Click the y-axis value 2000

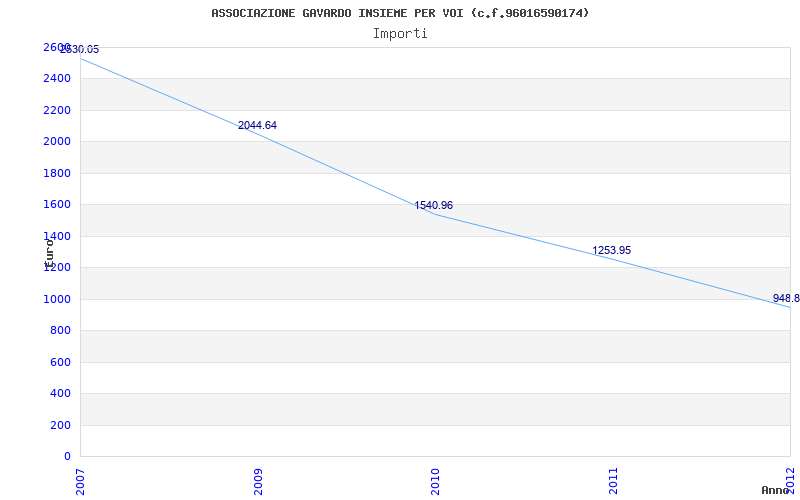tap(57, 142)
